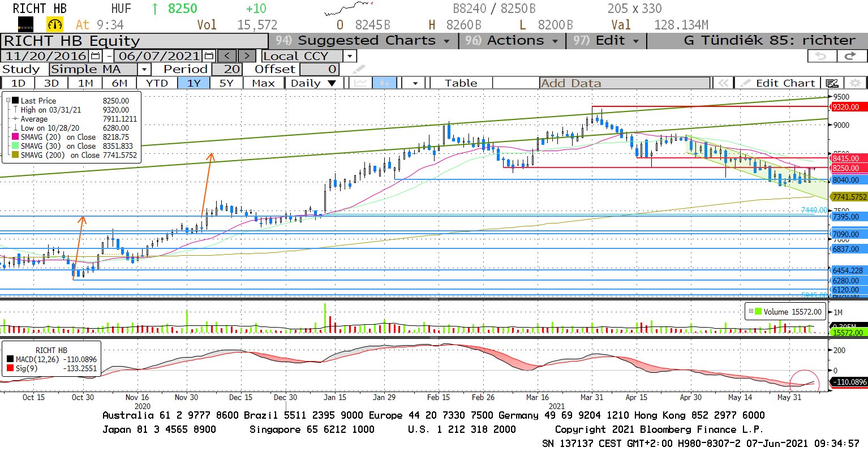Select the candlestick chart type icon

point(384,83)
